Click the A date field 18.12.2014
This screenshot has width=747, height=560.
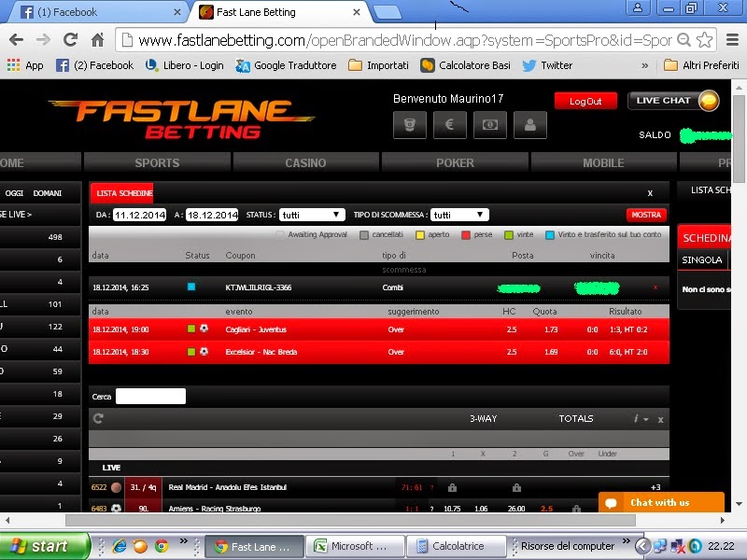click(212, 215)
